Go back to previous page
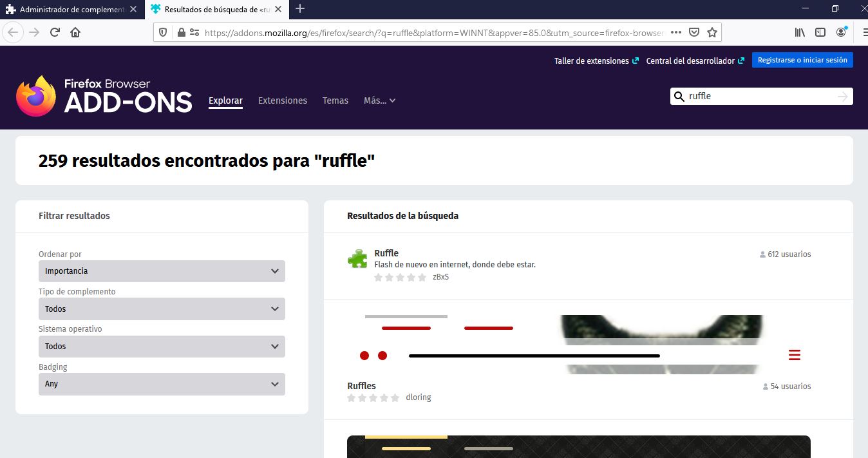Image resolution: width=868 pixels, height=458 pixels. coord(14,32)
